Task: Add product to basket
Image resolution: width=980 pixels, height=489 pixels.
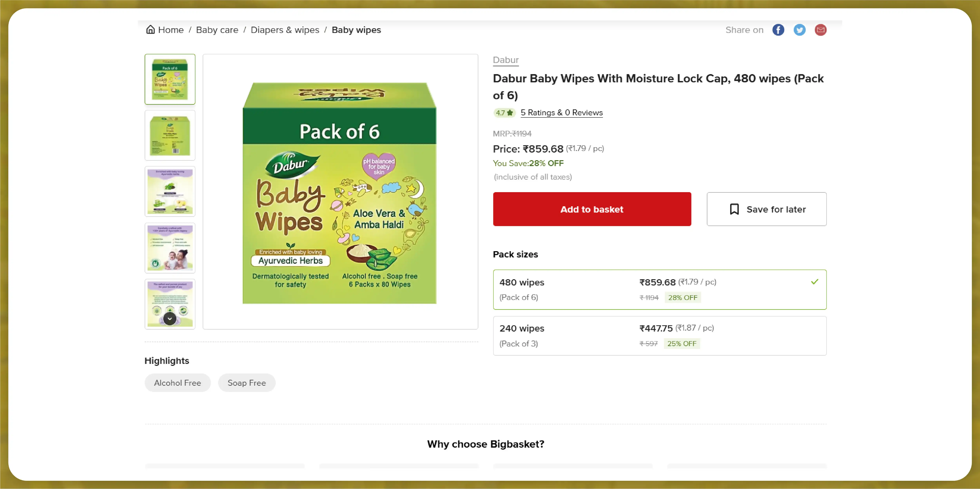Action: pyautogui.click(x=592, y=209)
